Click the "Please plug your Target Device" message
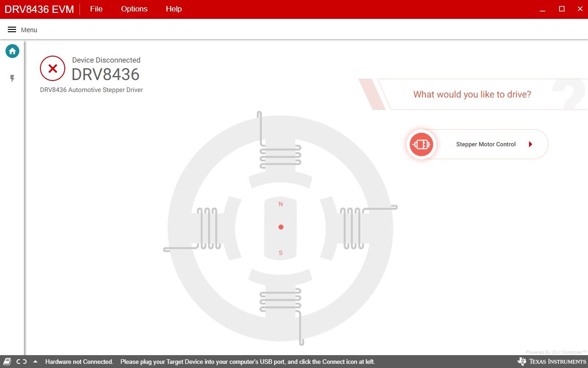The height and width of the screenshot is (368, 588). coord(248,362)
